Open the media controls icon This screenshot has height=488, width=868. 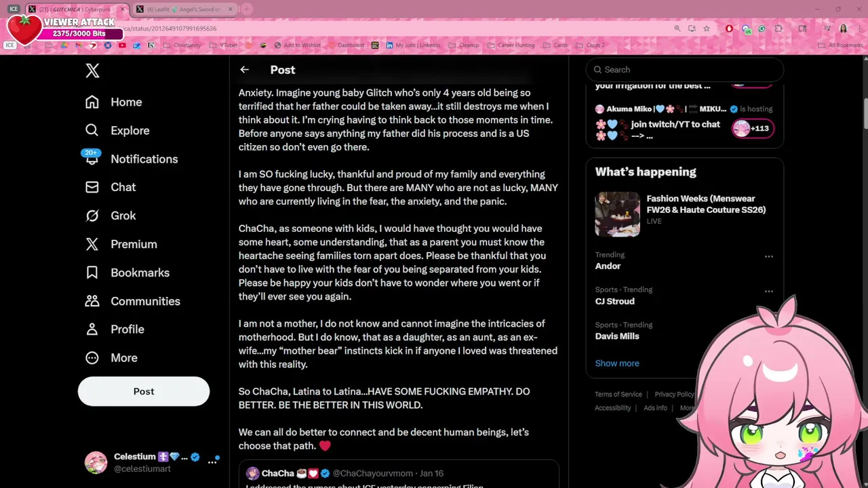click(x=827, y=28)
